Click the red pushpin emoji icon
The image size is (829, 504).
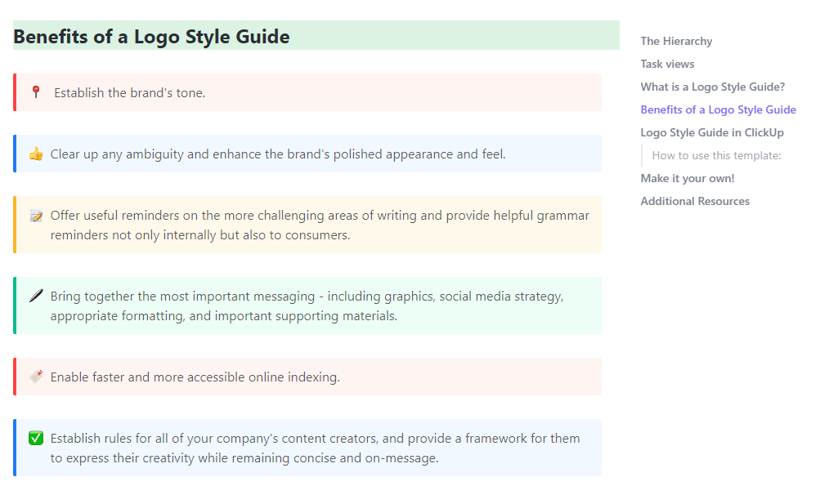(35, 92)
